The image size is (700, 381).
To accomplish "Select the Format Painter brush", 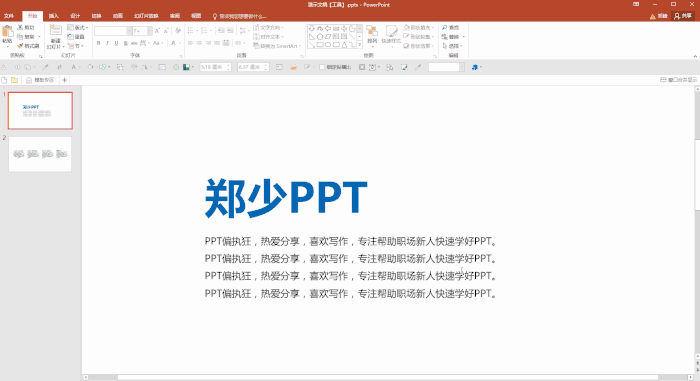I will click(20, 46).
